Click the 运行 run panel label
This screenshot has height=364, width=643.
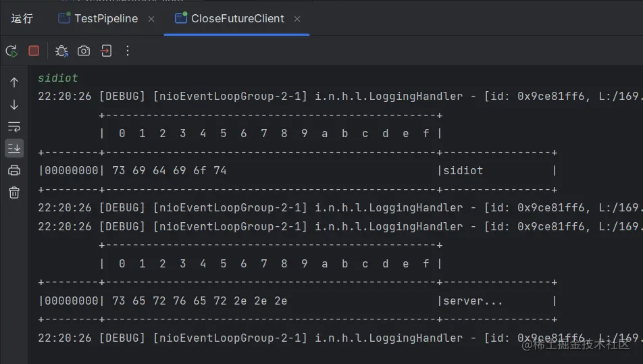click(22, 18)
